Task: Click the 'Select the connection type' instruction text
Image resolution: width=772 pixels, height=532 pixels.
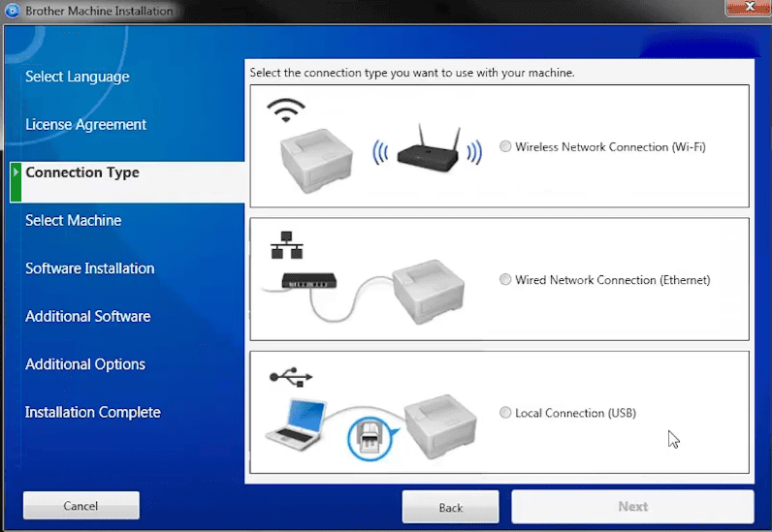Action: click(412, 73)
